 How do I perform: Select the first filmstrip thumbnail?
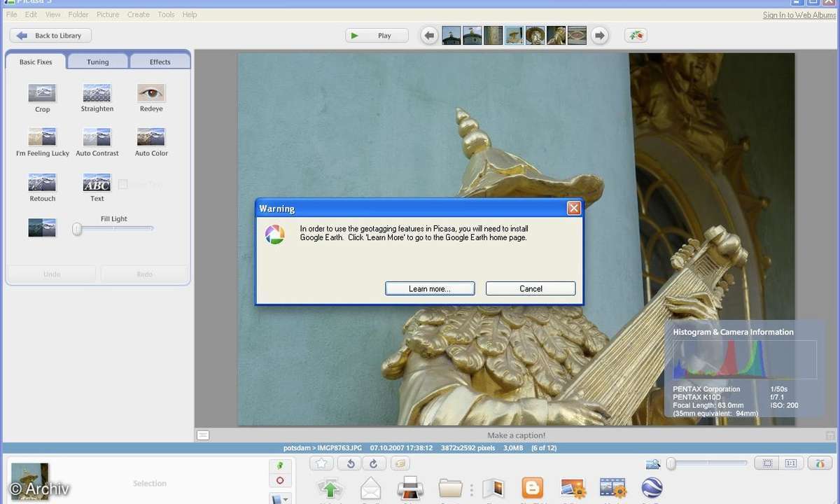(x=451, y=35)
